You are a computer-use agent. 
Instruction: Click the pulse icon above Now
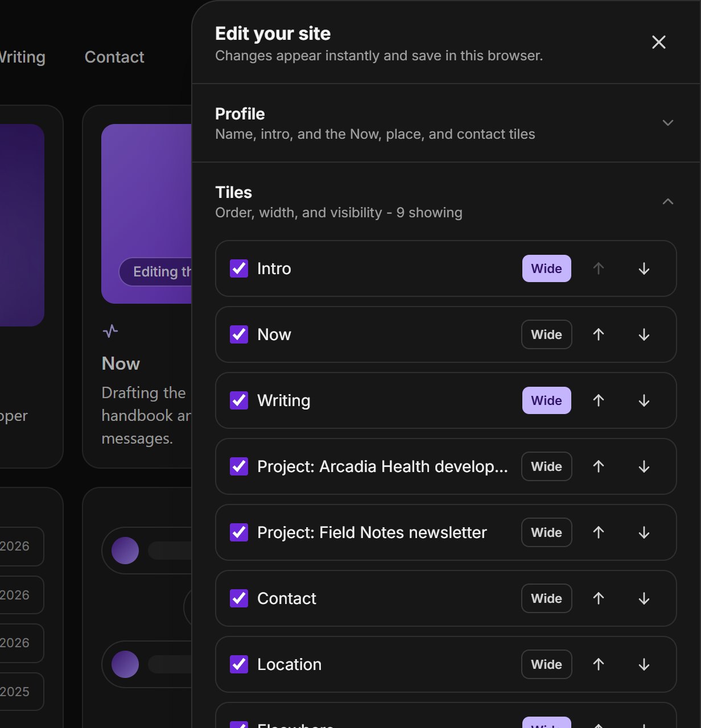click(x=110, y=331)
